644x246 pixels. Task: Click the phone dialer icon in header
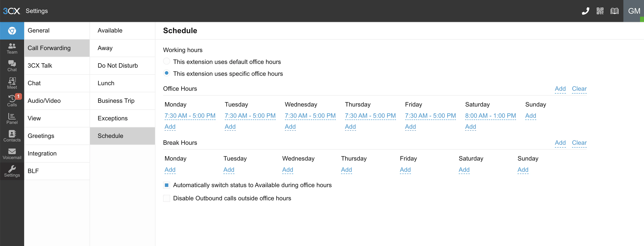tap(585, 11)
